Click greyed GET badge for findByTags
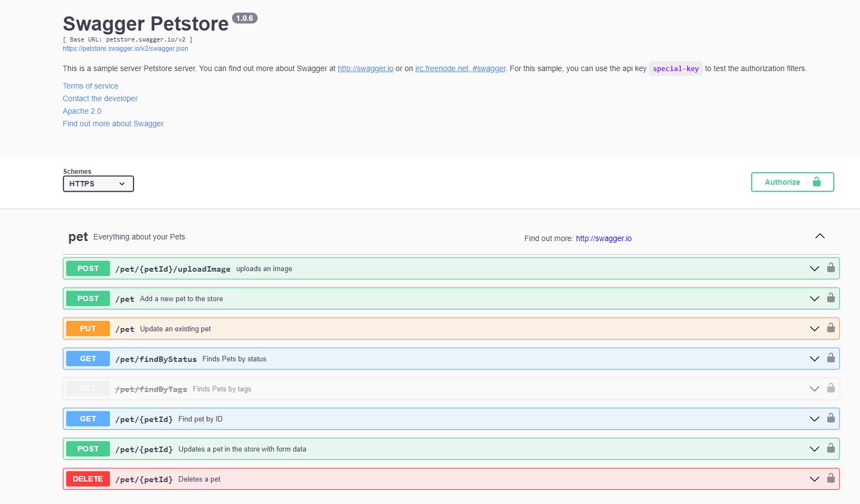The height and width of the screenshot is (504, 860). (x=88, y=389)
